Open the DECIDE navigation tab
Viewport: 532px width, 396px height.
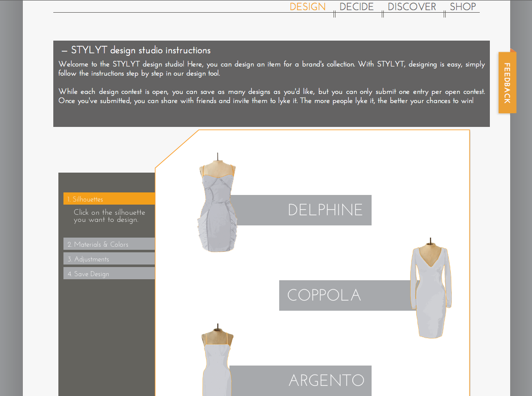(x=356, y=7)
